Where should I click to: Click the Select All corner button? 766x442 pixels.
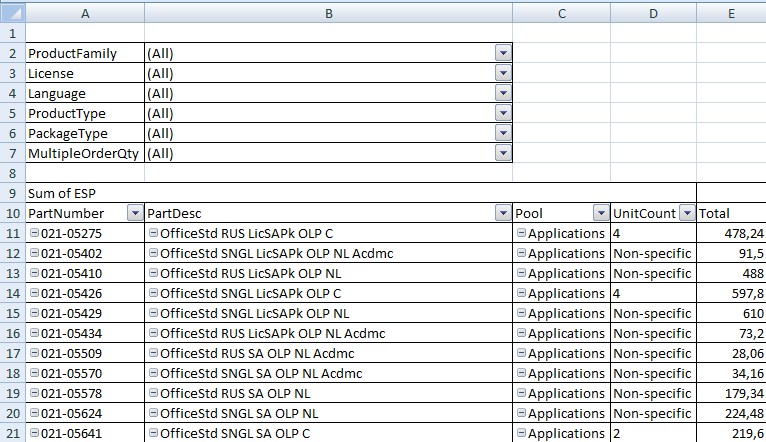13,13
